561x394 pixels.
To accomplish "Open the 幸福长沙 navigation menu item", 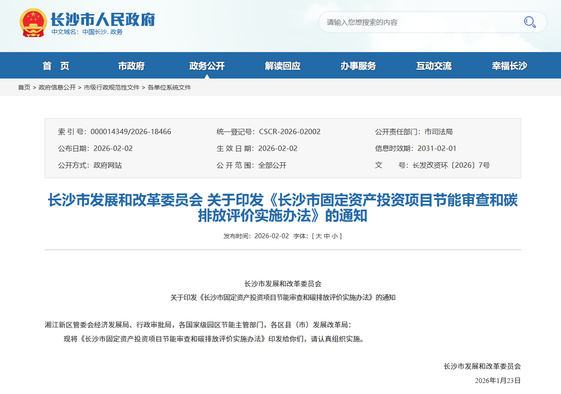I will [x=509, y=66].
